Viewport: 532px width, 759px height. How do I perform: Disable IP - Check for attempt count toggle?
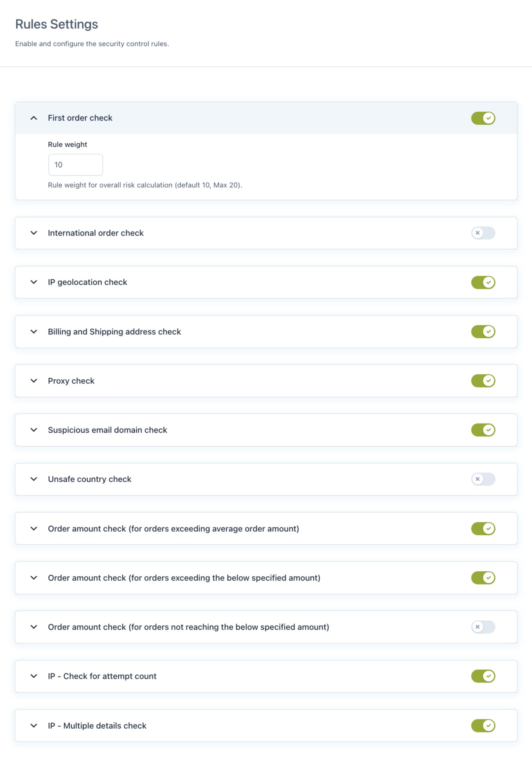tap(483, 676)
